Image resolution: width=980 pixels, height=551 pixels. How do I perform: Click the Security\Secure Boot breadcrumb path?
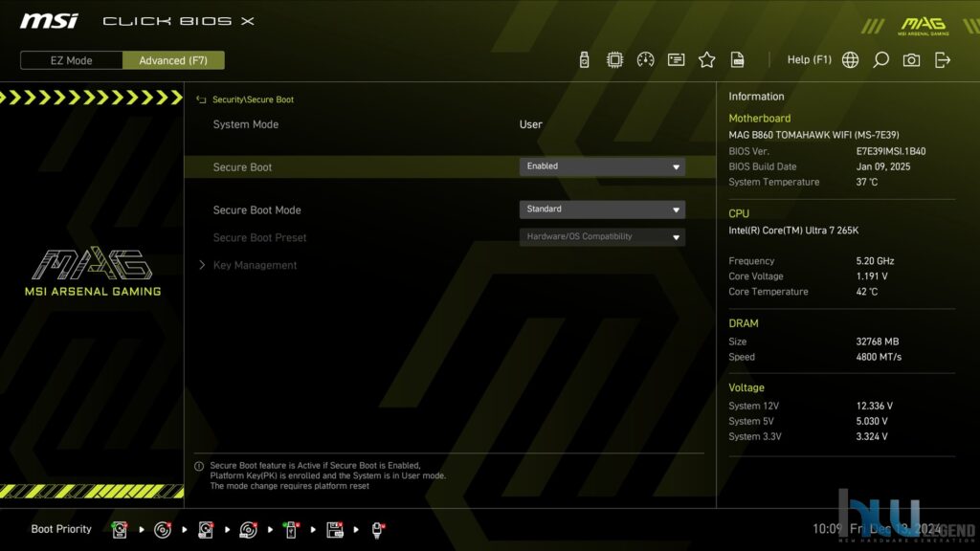tap(253, 99)
